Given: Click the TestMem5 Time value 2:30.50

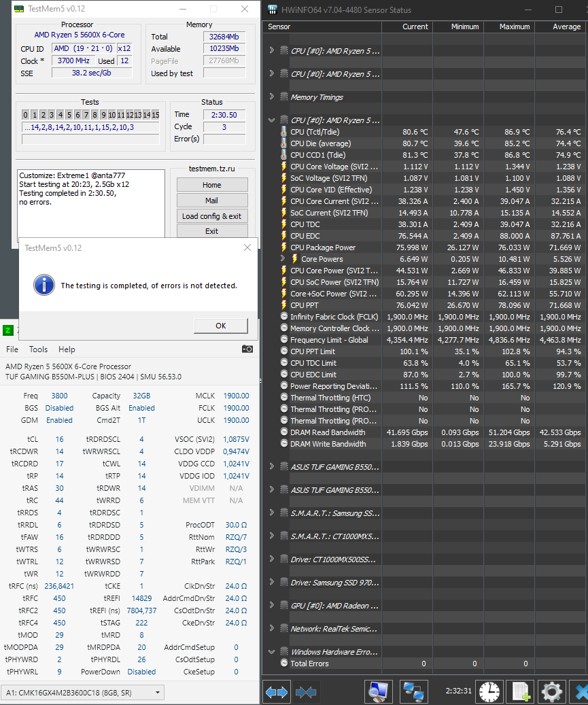Looking at the screenshot, I should coord(224,115).
